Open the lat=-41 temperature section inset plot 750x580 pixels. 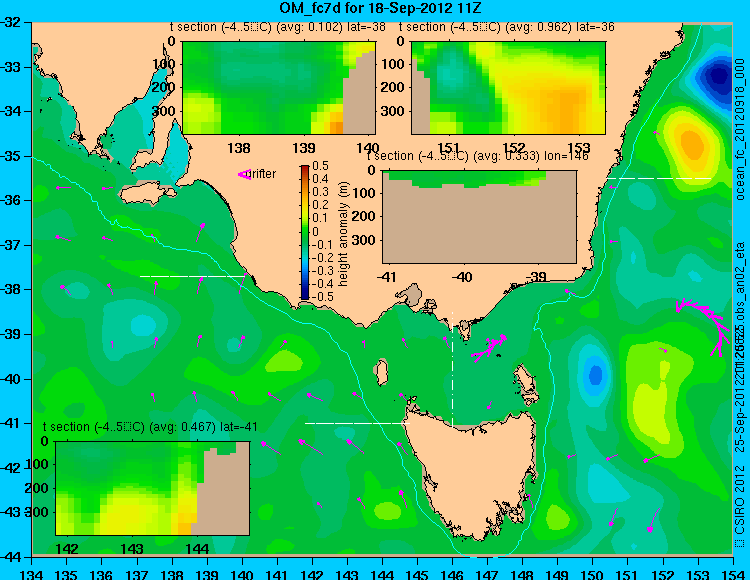coord(153,488)
